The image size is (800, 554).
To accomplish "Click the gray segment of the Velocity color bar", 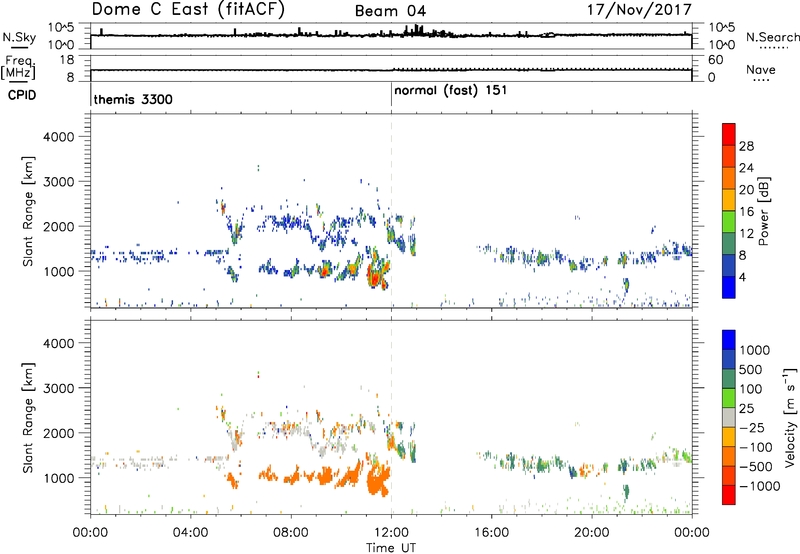I will tap(729, 418).
